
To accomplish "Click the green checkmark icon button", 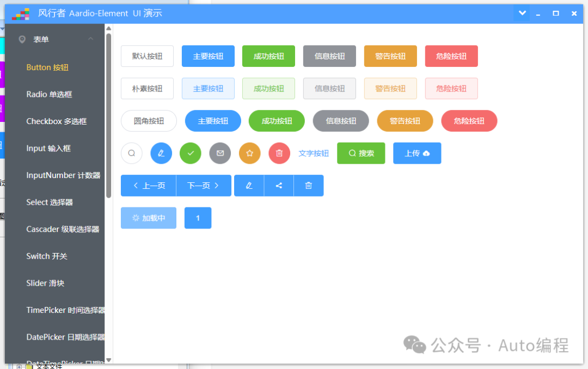I will click(x=190, y=153).
